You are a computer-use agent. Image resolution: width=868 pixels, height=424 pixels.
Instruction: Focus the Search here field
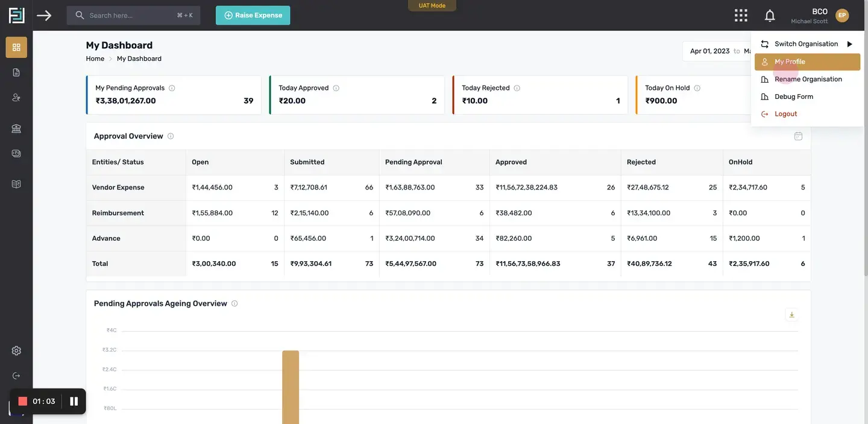click(133, 15)
